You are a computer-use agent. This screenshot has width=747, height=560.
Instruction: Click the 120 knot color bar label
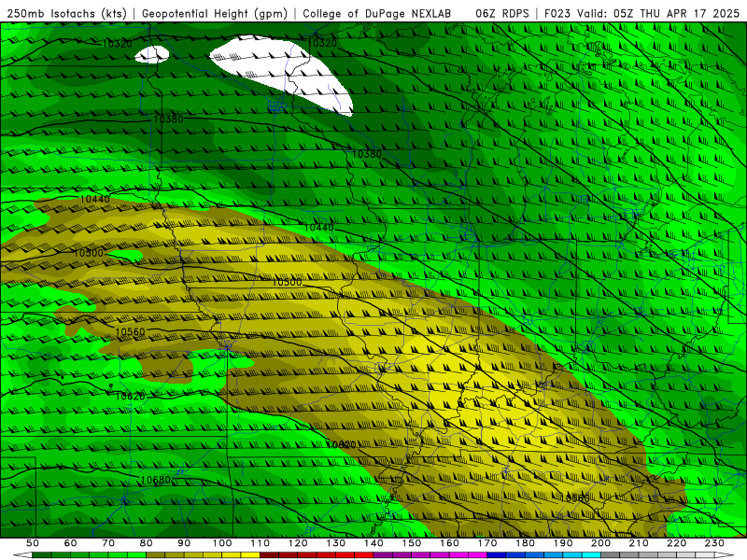click(x=298, y=543)
